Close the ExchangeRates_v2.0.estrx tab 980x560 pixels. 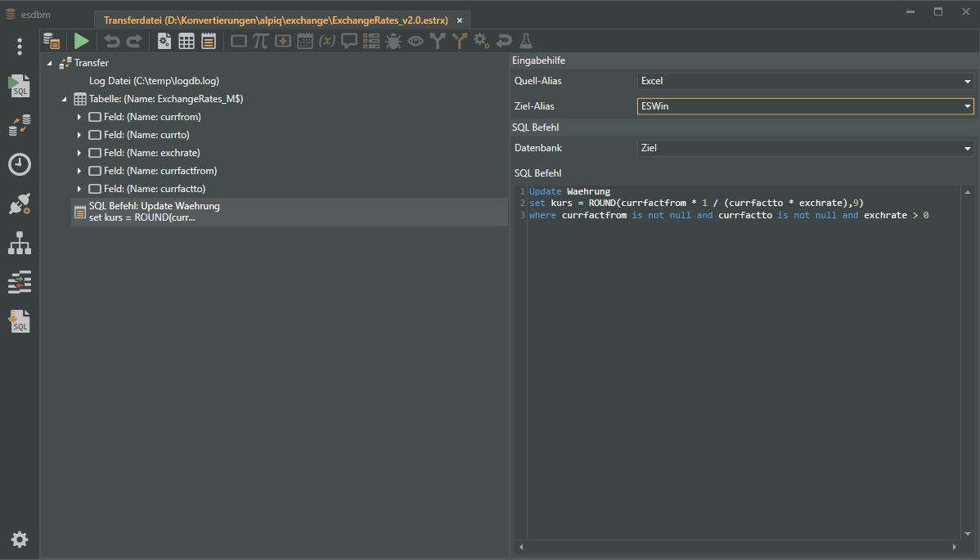pyautogui.click(x=460, y=20)
